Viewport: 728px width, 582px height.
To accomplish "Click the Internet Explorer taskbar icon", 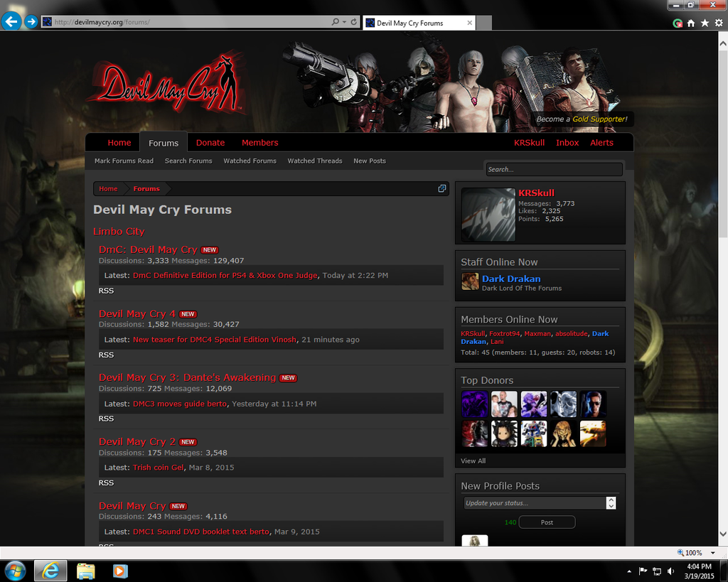I will click(x=50, y=571).
